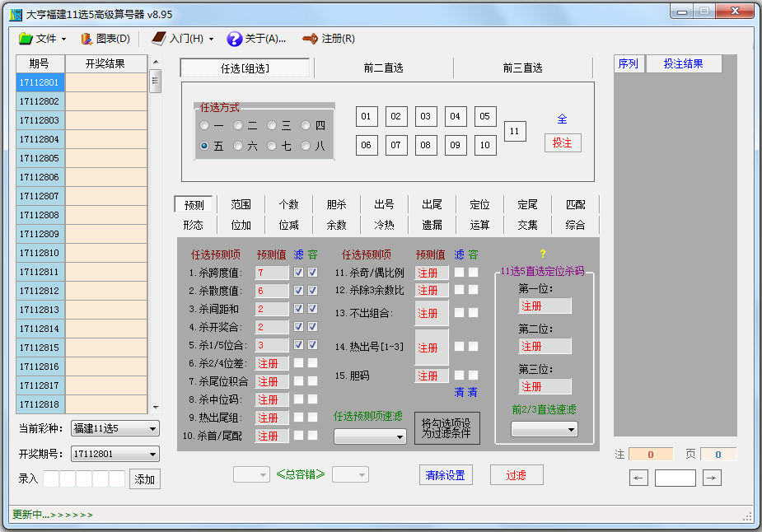Open the 冷热 filter tab
Image resolution: width=762 pixels, height=532 pixels.
(x=384, y=225)
